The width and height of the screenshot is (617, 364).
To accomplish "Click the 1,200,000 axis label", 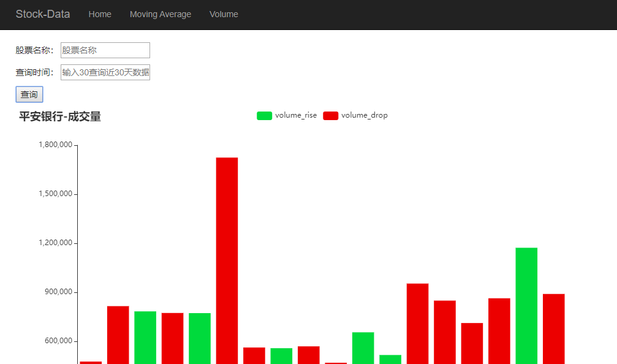I will 56,243.
